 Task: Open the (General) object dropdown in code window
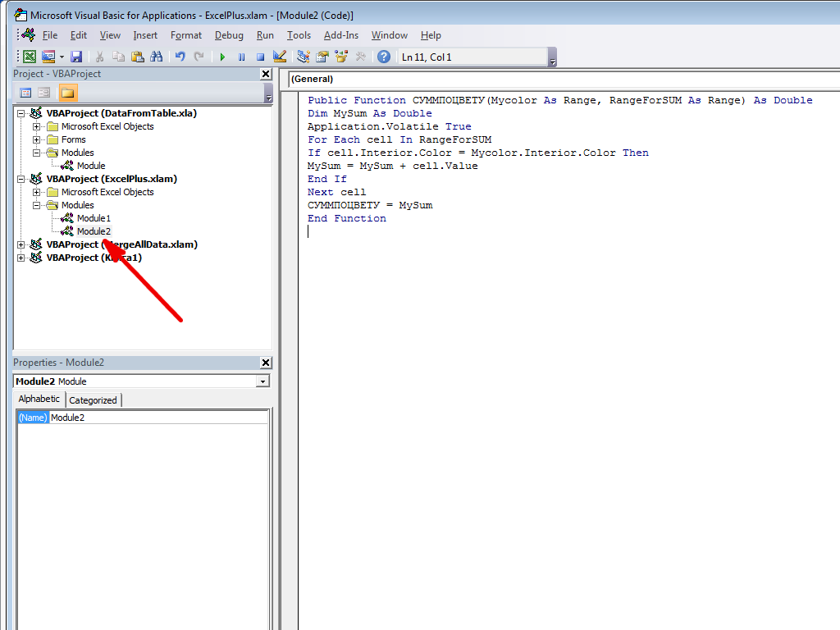pyautogui.click(x=564, y=80)
